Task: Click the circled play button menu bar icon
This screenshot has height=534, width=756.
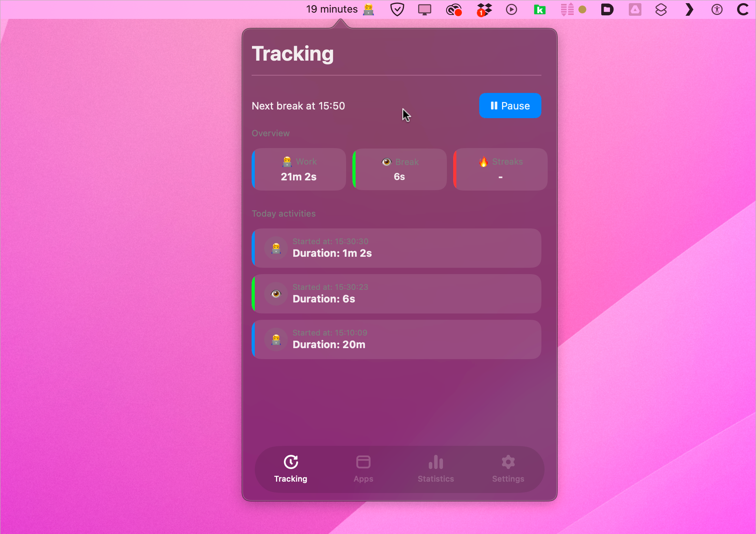Action: 511,9
